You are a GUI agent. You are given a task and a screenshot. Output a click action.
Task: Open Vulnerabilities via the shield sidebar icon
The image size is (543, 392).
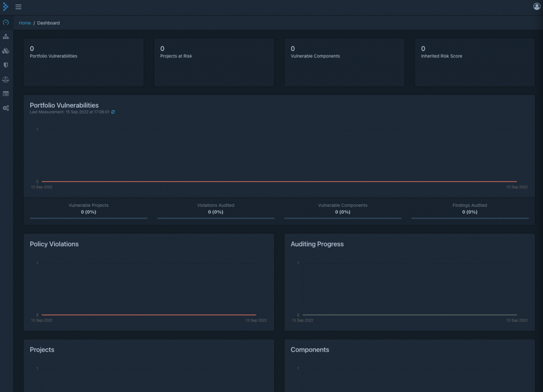point(6,65)
